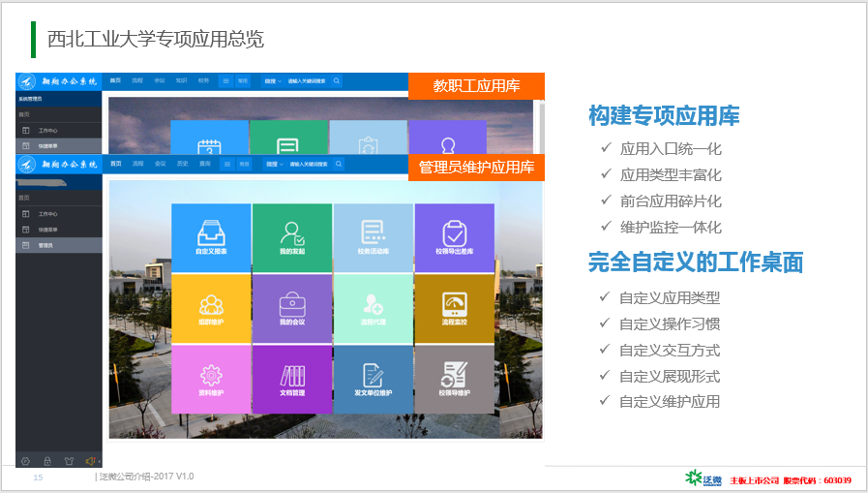Select the 首页 tab in the lower window
This screenshot has height=493, width=868.
point(116,164)
